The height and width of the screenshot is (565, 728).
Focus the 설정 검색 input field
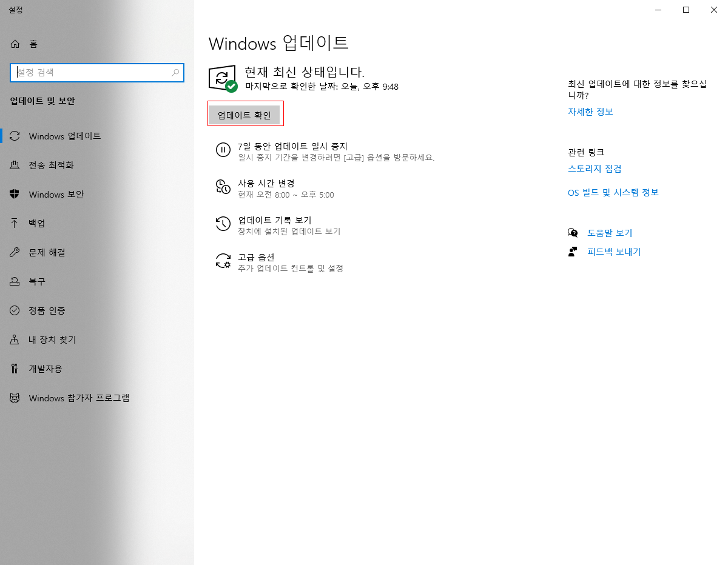click(x=97, y=73)
